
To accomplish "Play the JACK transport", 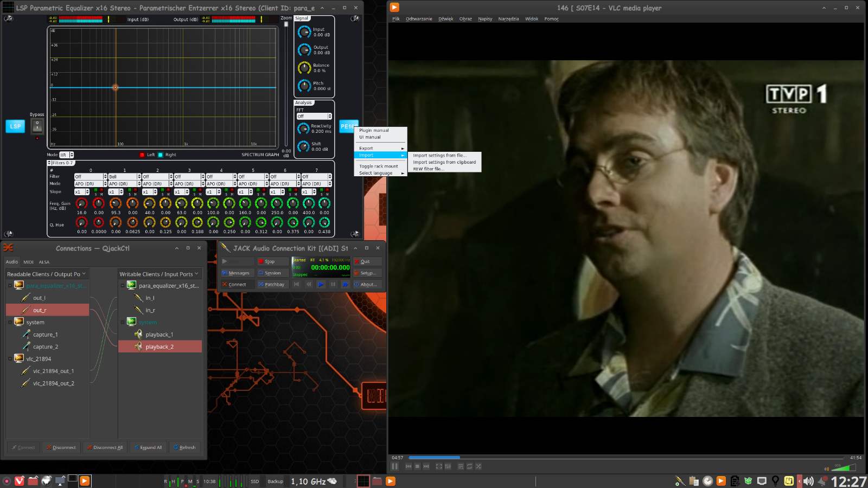I will (x=321, y=284).
